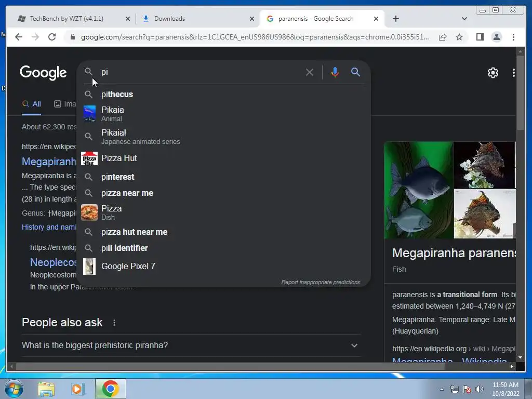Bookmark this page with star icon
Screen dimensions: 532x399
[459, 37]
